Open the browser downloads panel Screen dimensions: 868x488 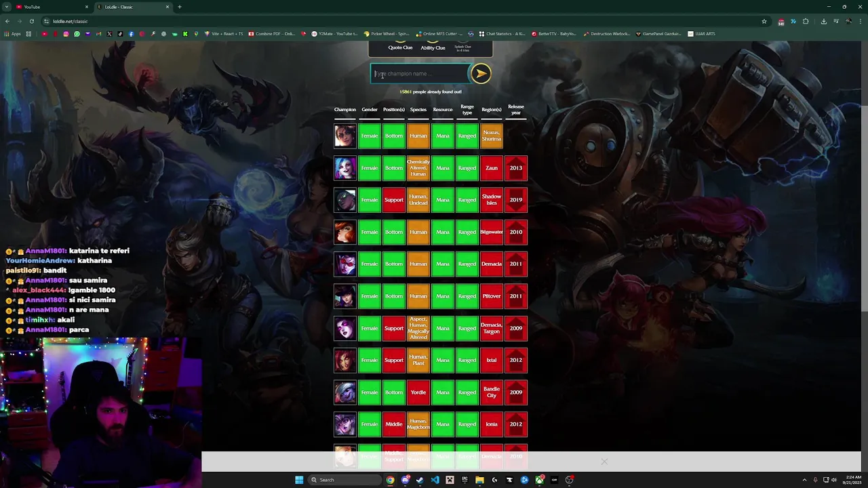click(823, 21)
